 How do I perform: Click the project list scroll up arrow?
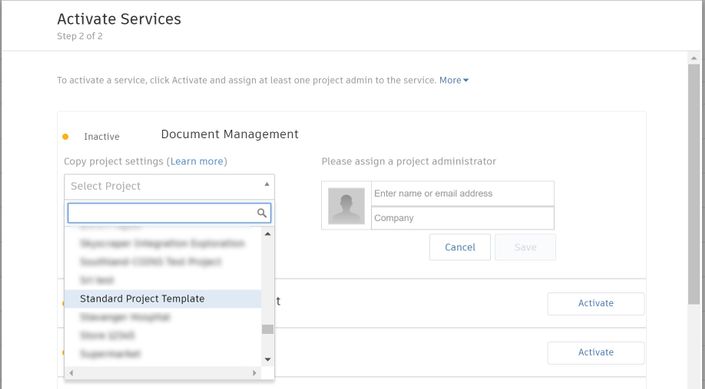click(x=268, y=234)
